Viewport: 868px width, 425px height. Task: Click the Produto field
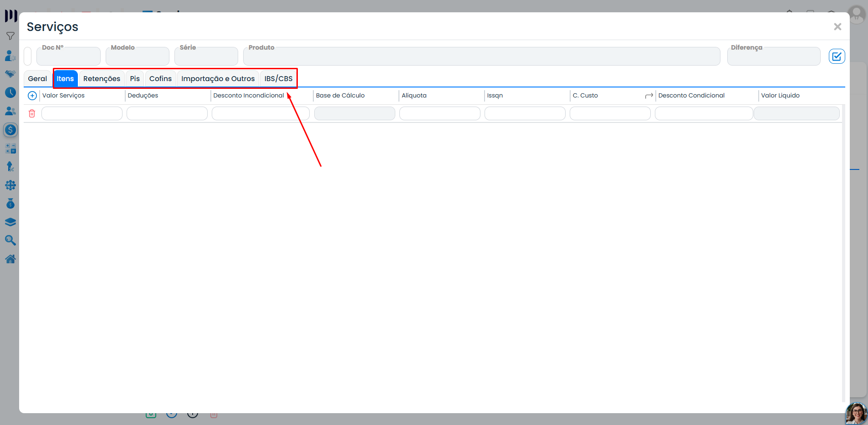pyautogui.click(x=482, y=56)
